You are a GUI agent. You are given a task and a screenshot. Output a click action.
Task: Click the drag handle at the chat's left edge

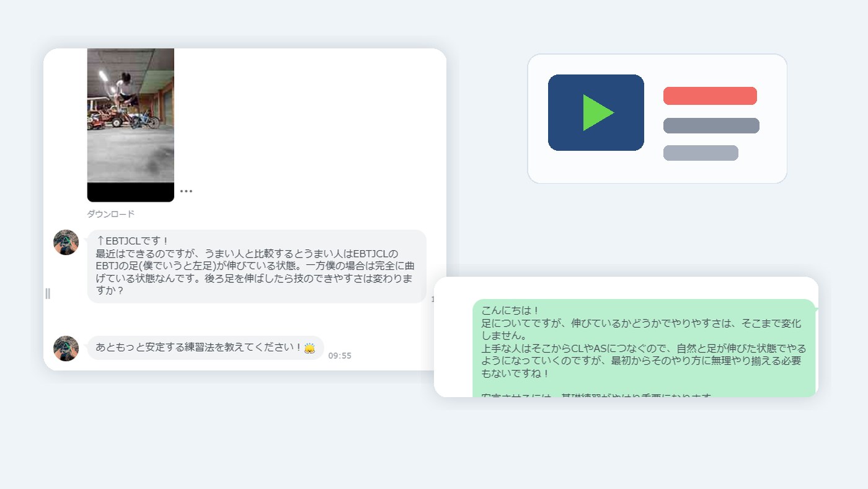48,294
